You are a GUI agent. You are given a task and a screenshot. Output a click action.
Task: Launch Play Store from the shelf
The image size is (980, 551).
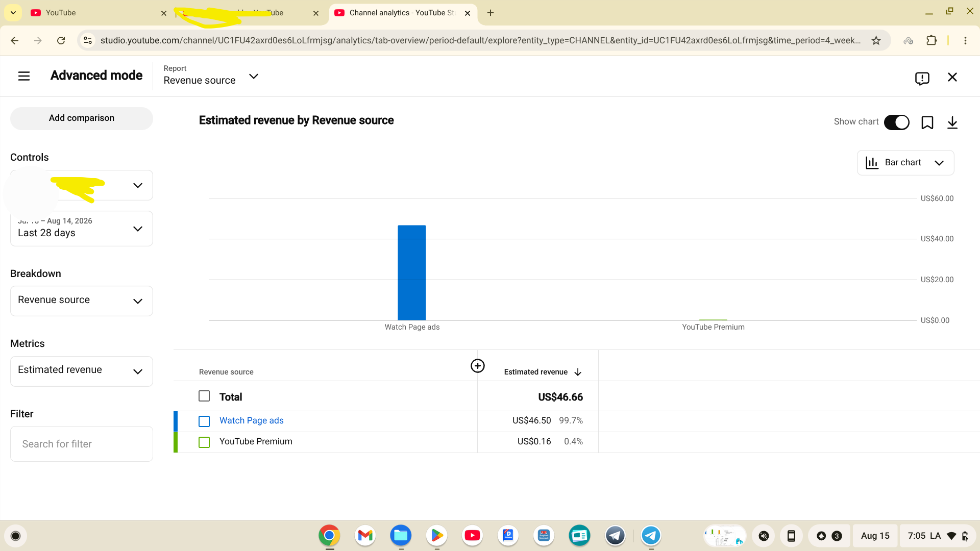(x=436, y=536)
